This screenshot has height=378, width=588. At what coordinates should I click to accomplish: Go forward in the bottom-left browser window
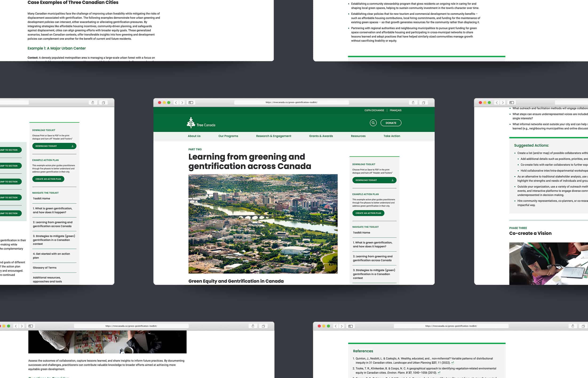(x=22, y=326)
